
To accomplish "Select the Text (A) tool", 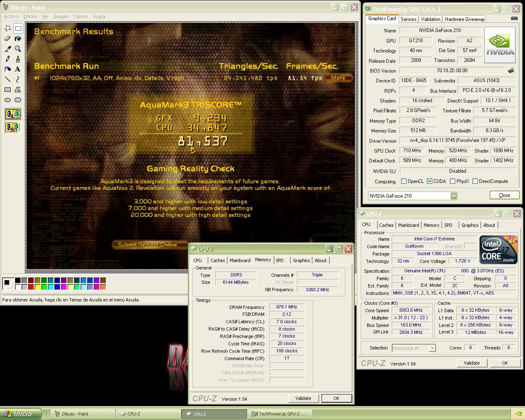I will 18,69.
